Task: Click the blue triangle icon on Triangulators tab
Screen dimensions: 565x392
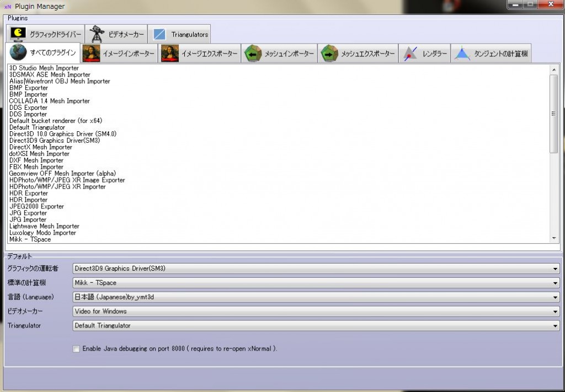Action: (x=160, y=33)
